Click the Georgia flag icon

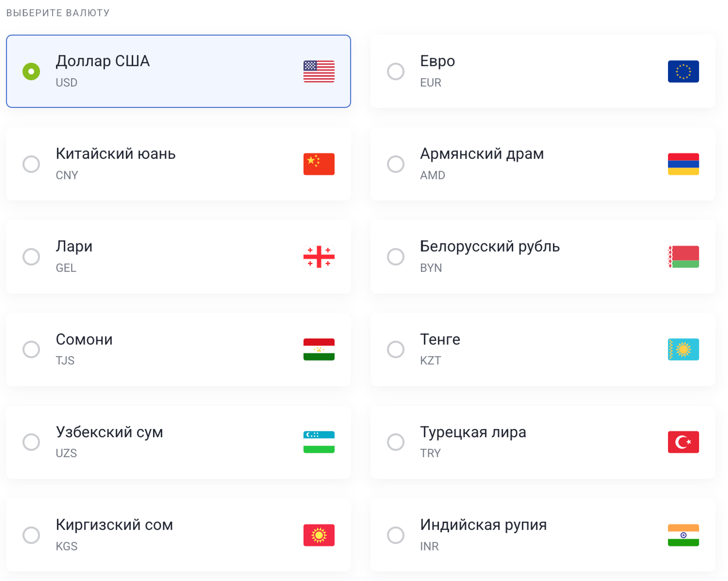(319, 257)
